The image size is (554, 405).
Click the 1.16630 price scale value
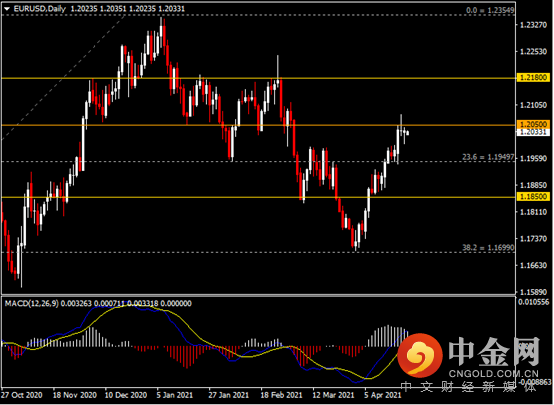(533, 265)
